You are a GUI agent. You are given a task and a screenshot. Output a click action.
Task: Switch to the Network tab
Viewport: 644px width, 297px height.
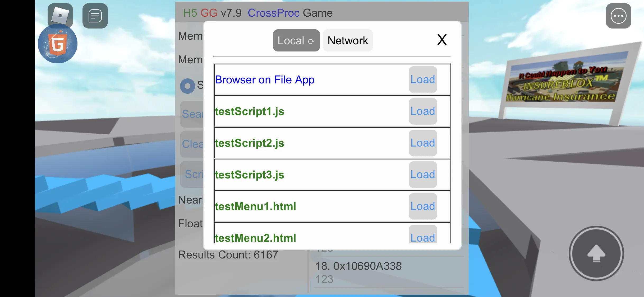[348, 40]
